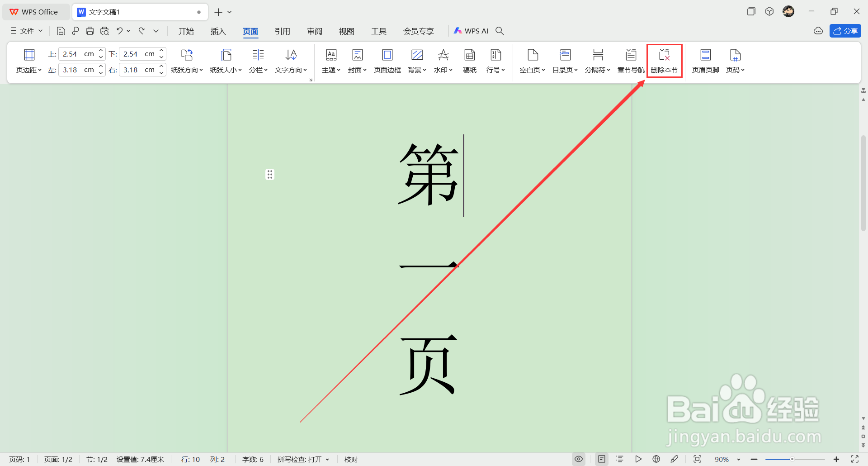
Task: Click Chapter Navigation (章节导航) button
Action: click(x=631, y=61)
